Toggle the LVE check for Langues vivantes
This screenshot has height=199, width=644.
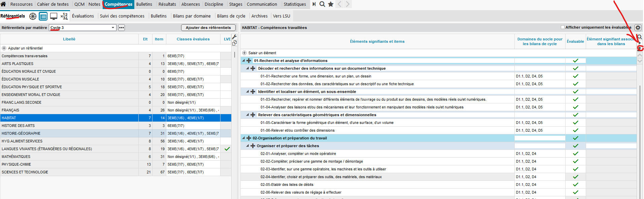coord(227,149)
